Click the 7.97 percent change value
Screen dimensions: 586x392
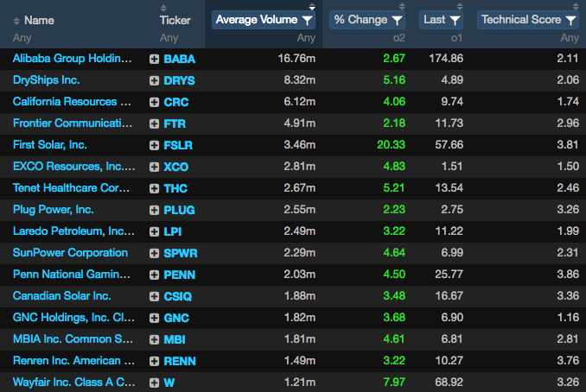(x=394, y=383)
